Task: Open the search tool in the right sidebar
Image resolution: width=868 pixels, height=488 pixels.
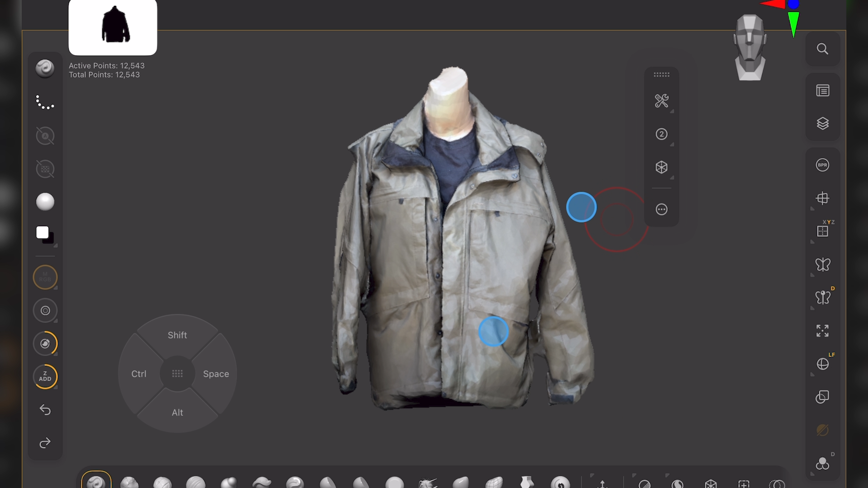Action: pos(822,48)
